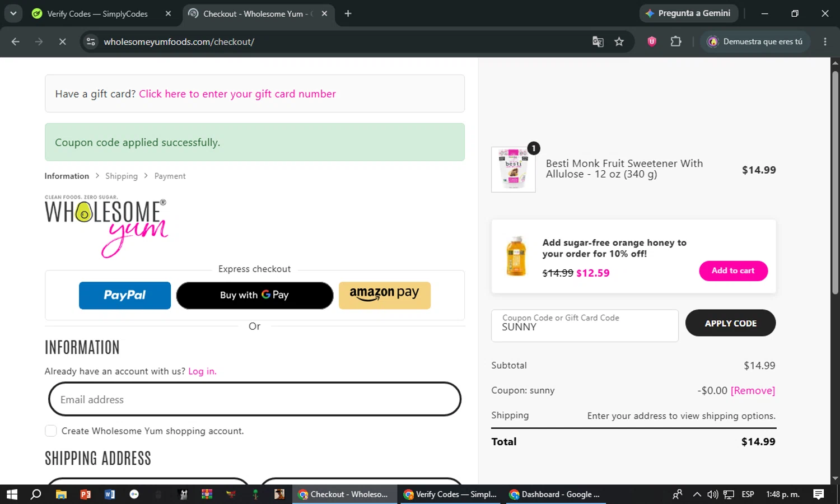
Task: Click the Coupon Code or Gift Card field
Action: tap(585, 326)
